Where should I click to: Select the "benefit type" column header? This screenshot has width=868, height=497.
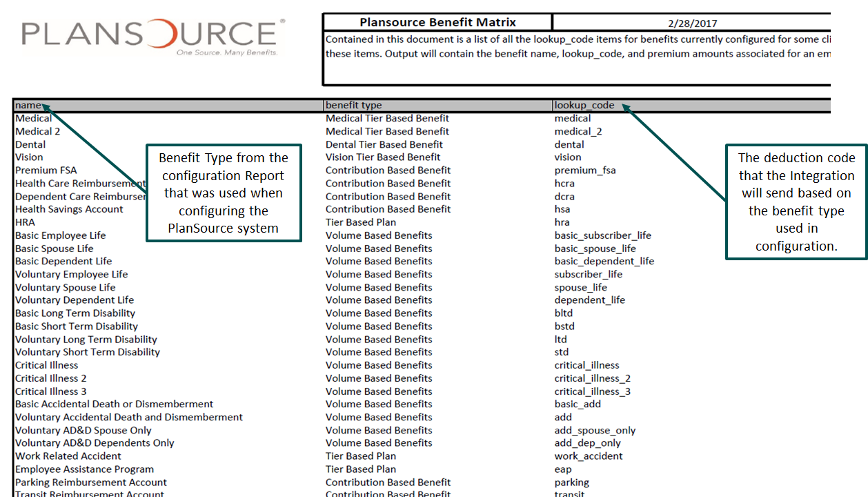point(354,105)
